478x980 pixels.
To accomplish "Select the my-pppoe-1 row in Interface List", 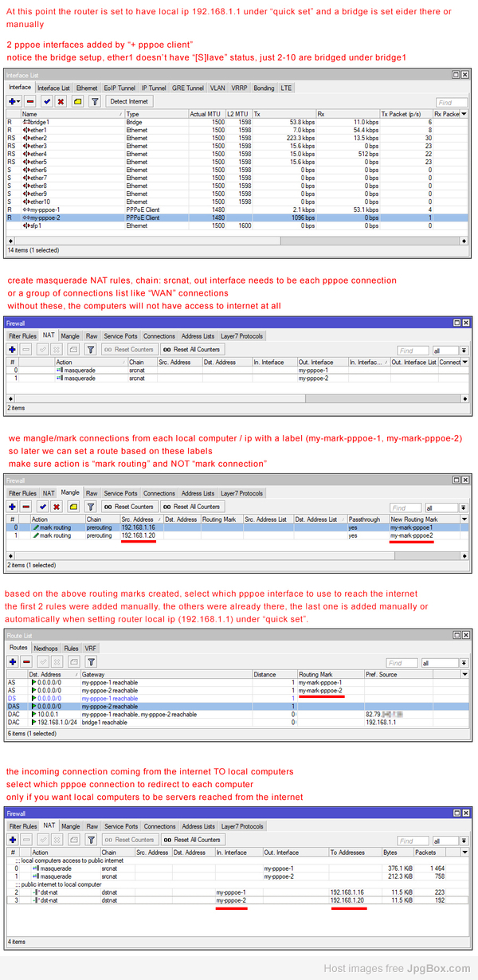I will 237,210.
